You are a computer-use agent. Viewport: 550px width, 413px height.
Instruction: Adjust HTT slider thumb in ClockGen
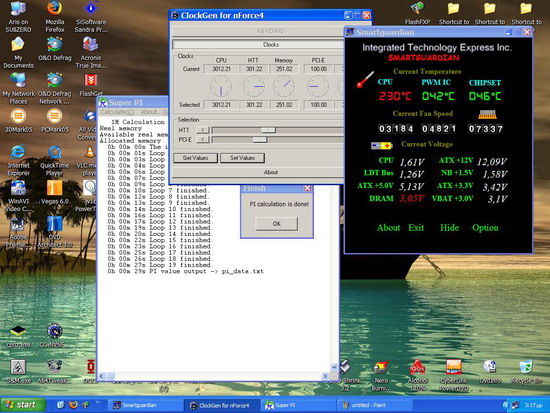[x=268, y=130]
